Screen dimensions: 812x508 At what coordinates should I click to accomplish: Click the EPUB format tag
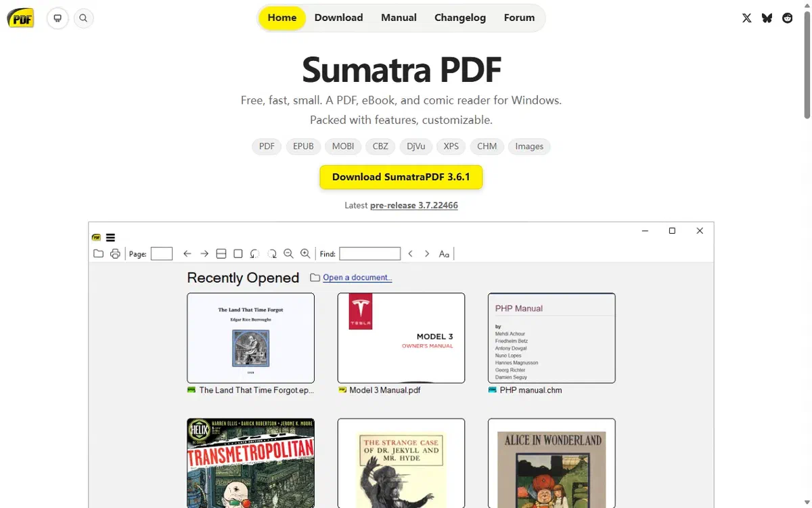click(x=303, y=146)
